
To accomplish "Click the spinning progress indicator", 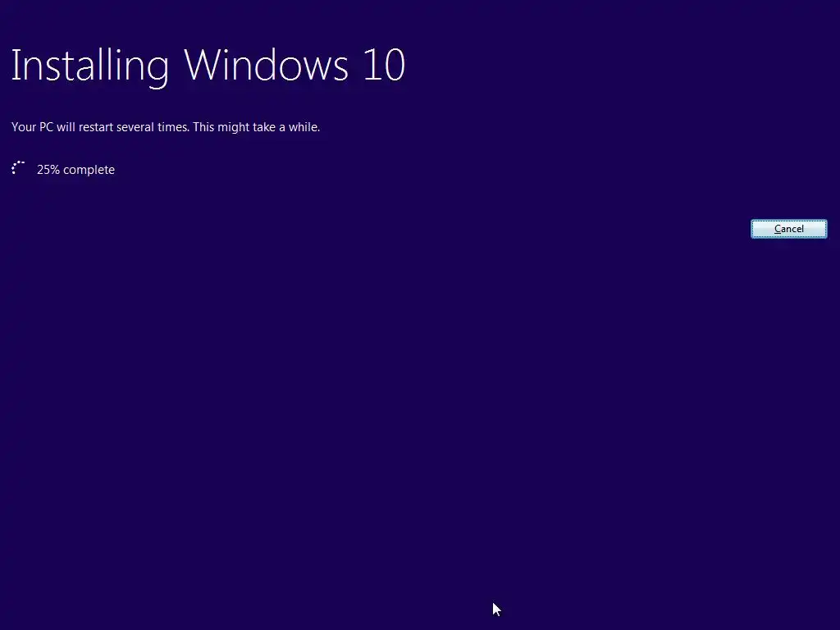I will (x=18, y=168).
